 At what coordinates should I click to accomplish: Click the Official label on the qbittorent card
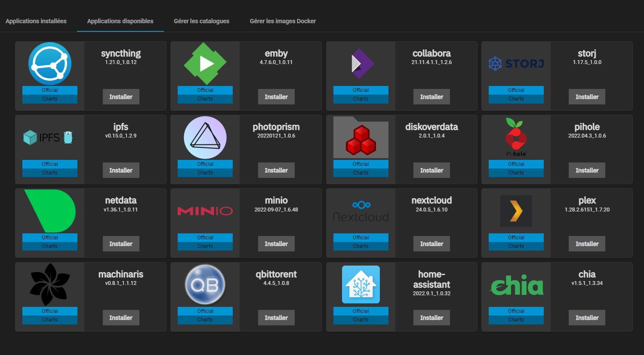tap(205, 311)
